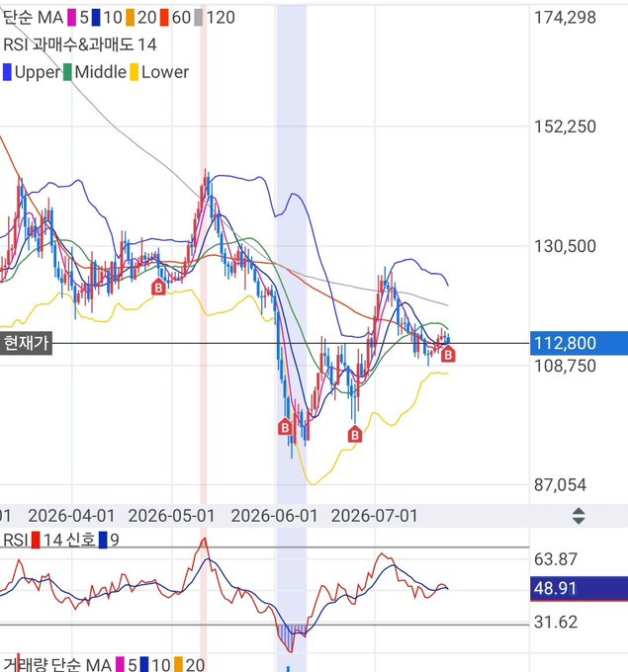
Task: Click the 48.91 RSI value label
Action: 579,589
